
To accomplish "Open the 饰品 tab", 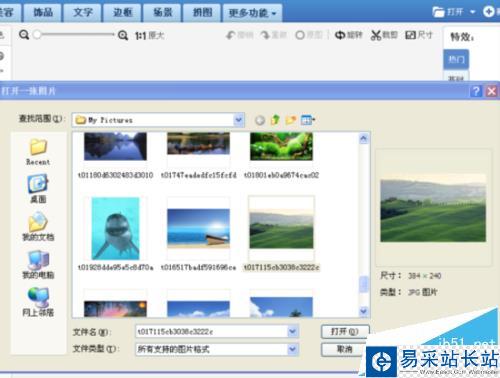I will pos(43,13).
